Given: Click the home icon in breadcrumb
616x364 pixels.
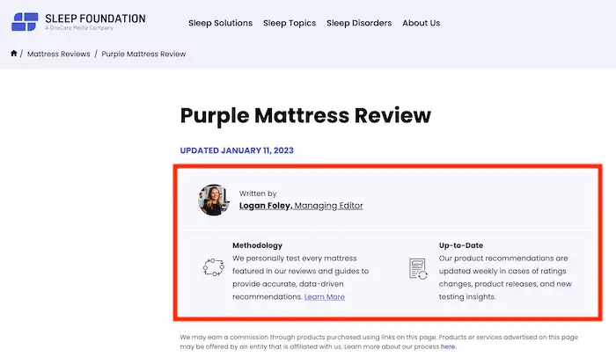Looking at the screenshot, I should (x=14, y=54).
